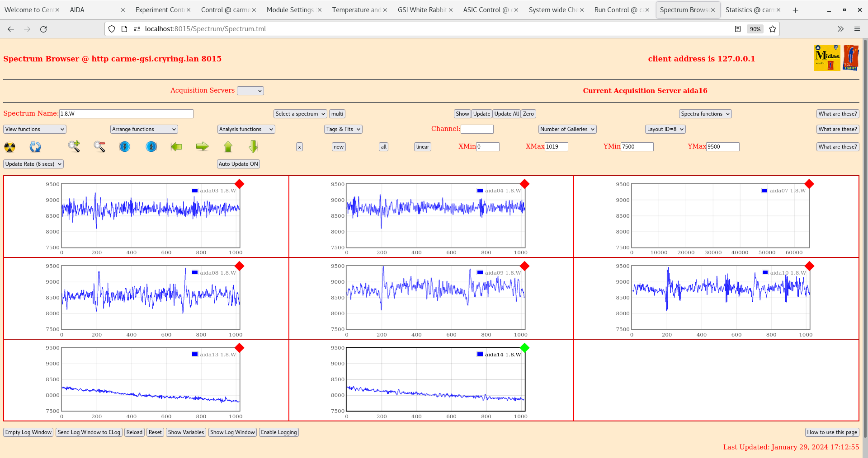Switch to the Statistics browser tab

coord(750,9)
